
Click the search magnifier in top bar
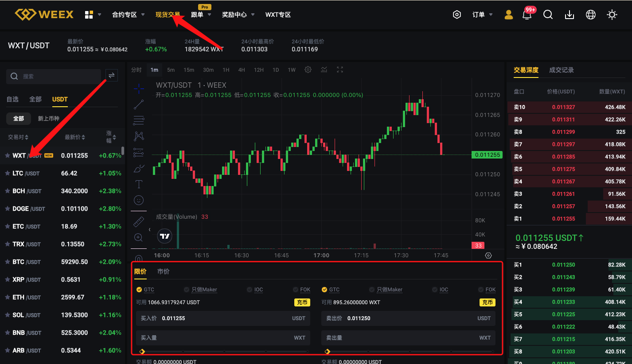click(548, 15)
